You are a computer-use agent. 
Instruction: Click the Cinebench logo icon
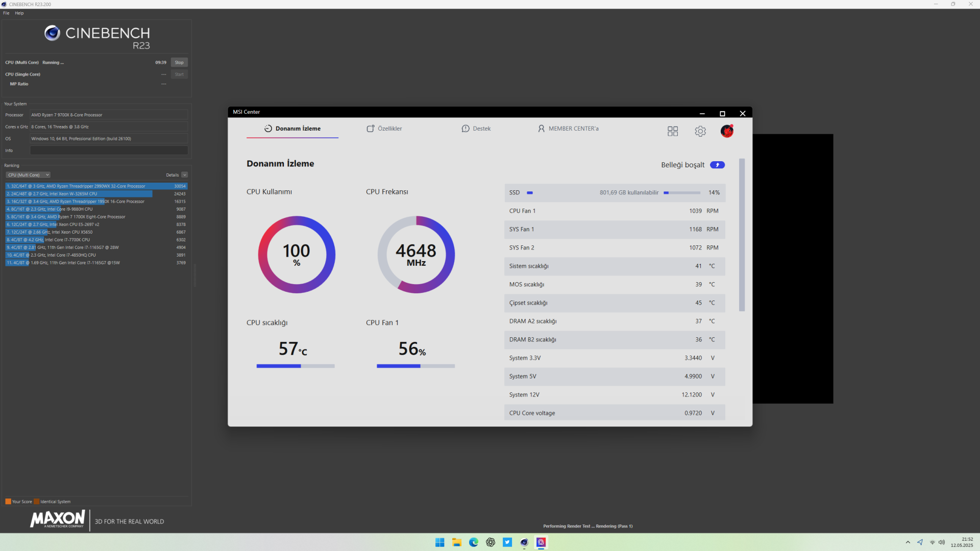52,33
